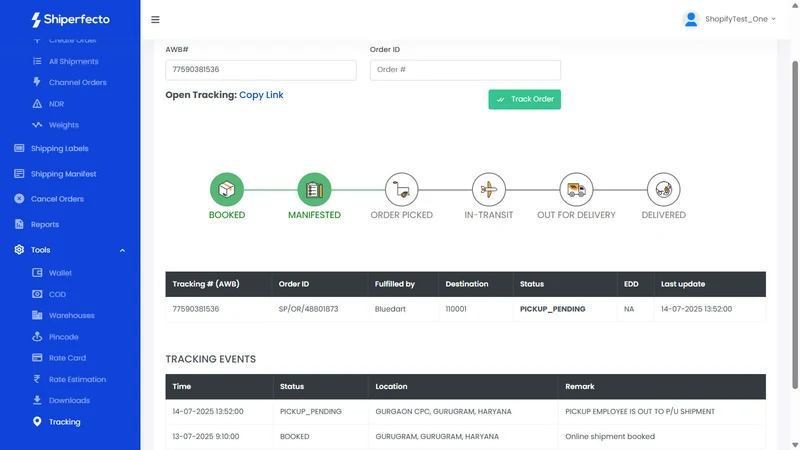Select Wallet under Tools
The image size is (800, 450).
(60, 273)
